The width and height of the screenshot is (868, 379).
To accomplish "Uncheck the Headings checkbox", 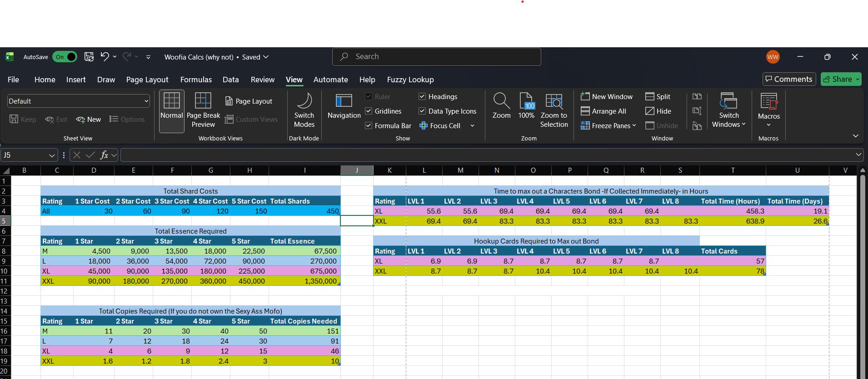I will [422, 97].
